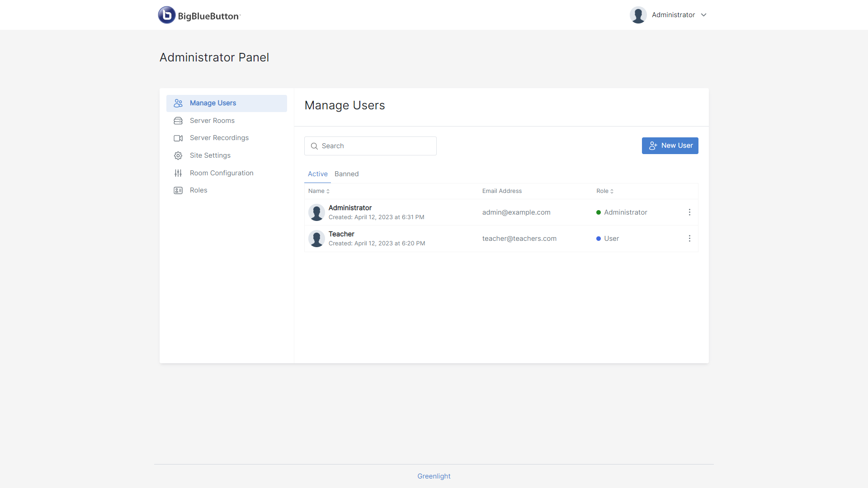Click the Server Recordings camera icon

coord(178,138)
